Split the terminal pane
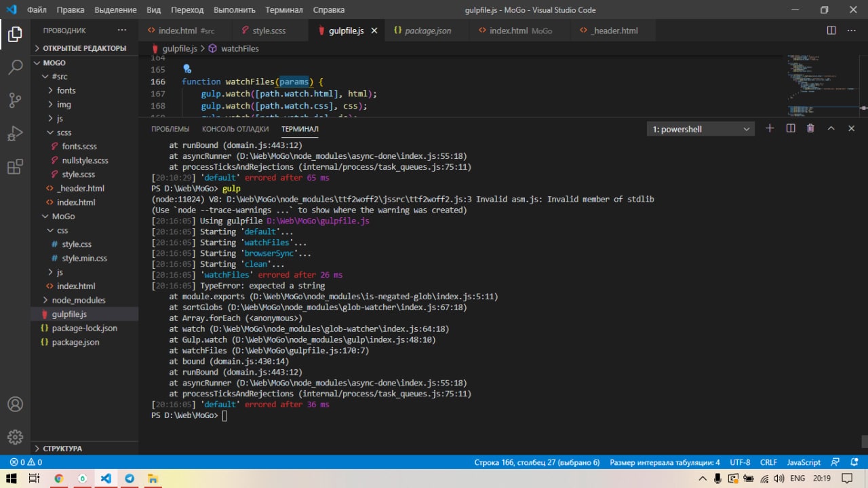This screenshot has height=488, width=868. 791,128
